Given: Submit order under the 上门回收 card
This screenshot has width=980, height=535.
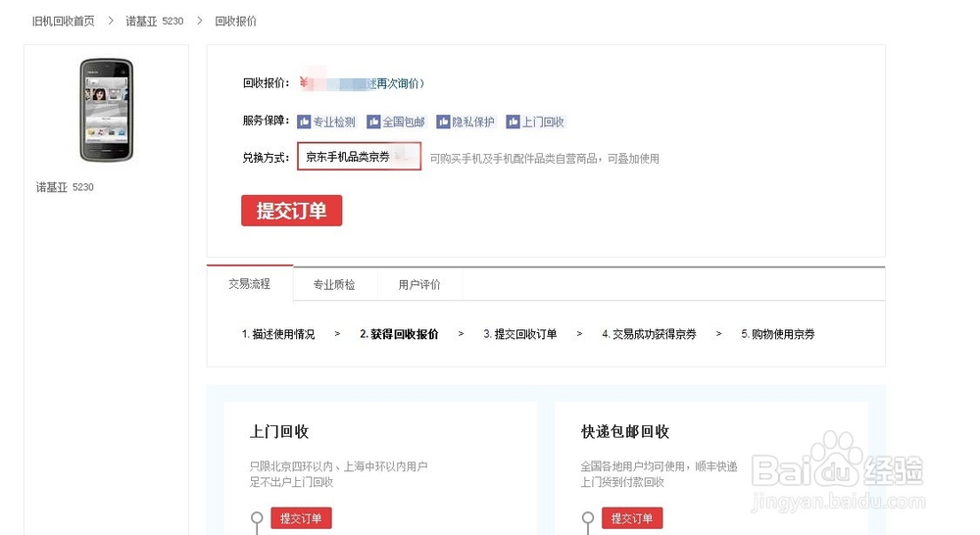Looking at the screenshot, I should click(x=301, y=518).
